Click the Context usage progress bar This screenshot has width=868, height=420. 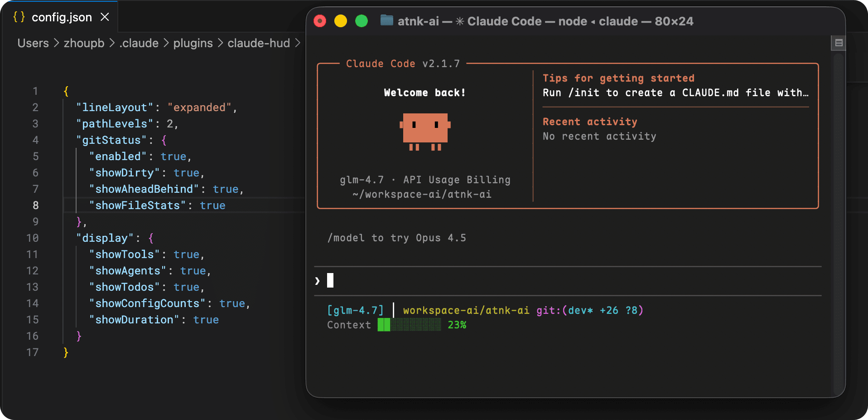pyautogui.click(x=409, y=325)
